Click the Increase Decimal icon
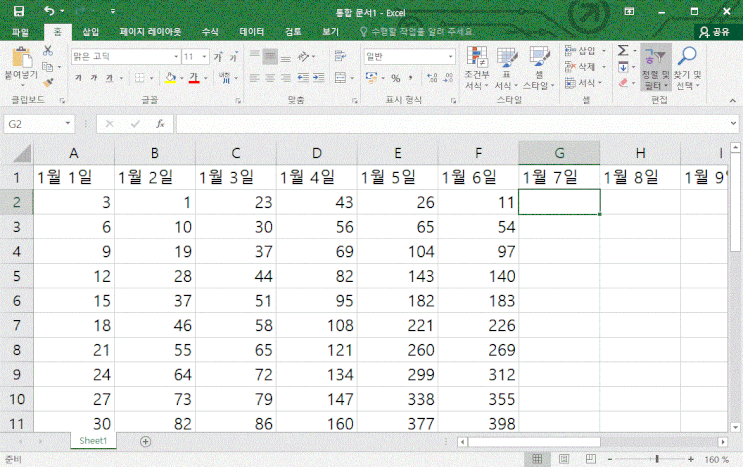Viewport: 743px width, 467px height. (x=432, y=78)
